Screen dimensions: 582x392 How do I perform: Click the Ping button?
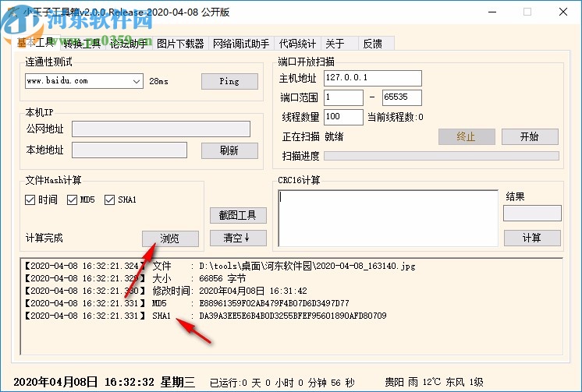click(x=229, y=81)
